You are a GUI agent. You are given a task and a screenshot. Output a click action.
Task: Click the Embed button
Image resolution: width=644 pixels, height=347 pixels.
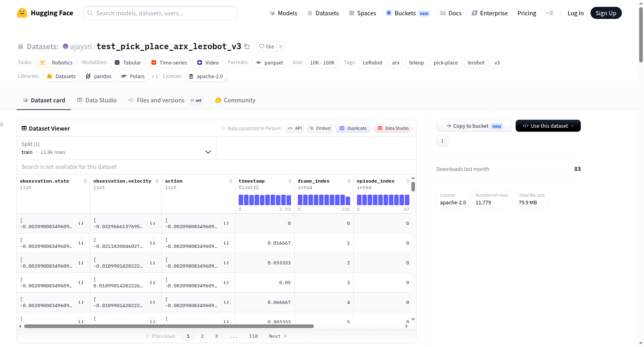pos(320,128)
